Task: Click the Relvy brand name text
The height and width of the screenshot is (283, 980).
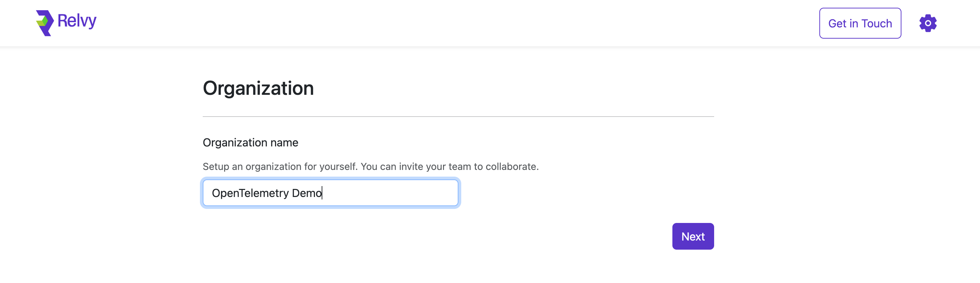Action: pos(77,21)
